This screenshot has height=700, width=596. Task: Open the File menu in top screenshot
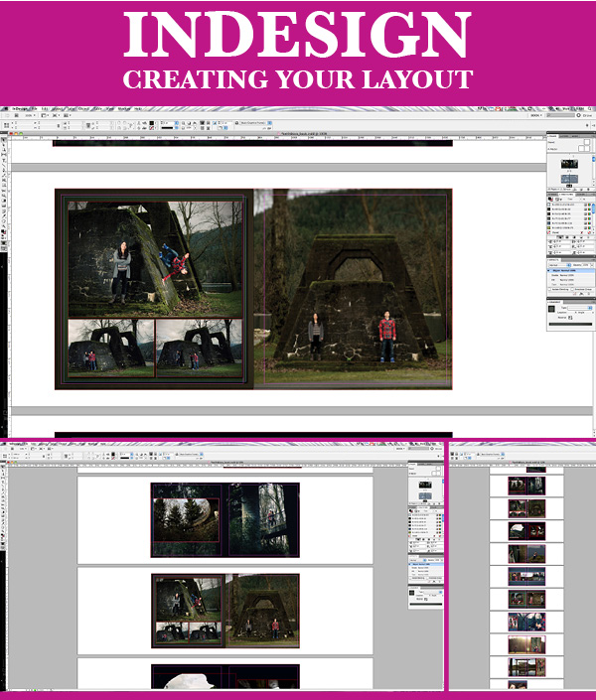click(34, 108)
